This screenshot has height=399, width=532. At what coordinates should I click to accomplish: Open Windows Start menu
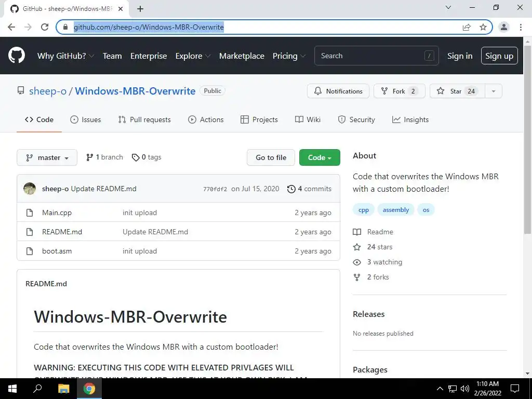[x=12, y=389]
